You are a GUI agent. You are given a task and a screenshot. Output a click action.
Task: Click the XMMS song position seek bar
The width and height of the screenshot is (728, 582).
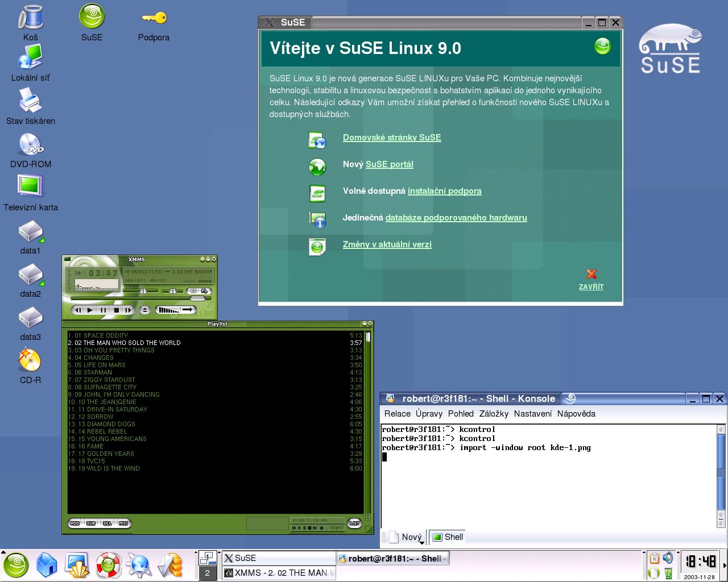point(141,298)
